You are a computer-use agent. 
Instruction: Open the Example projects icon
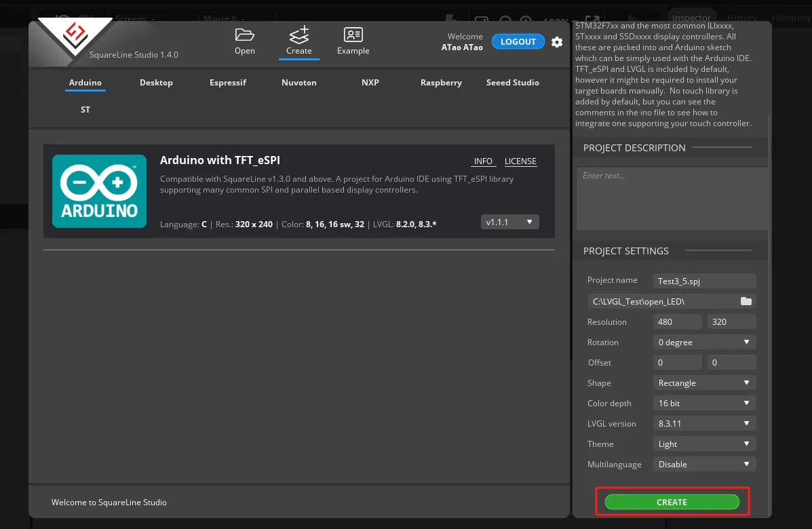pos(353,35)
